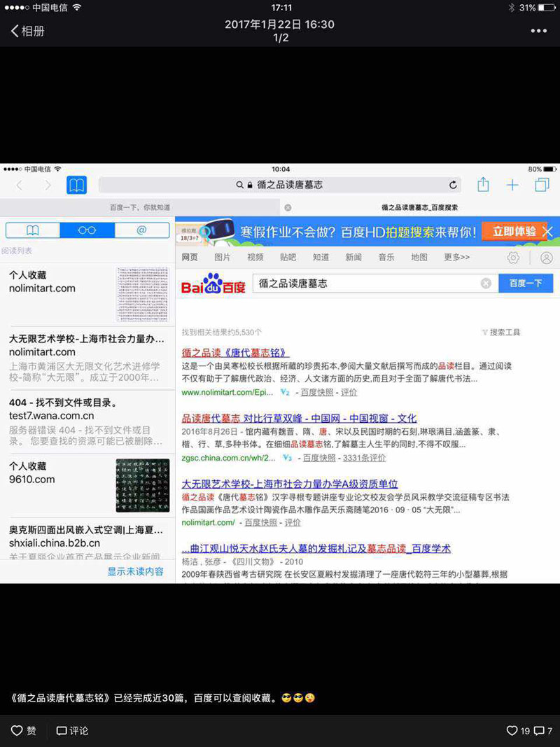Close the Baidu ad banner
This screenshot has width=560, height=747.
click(549, 231)
